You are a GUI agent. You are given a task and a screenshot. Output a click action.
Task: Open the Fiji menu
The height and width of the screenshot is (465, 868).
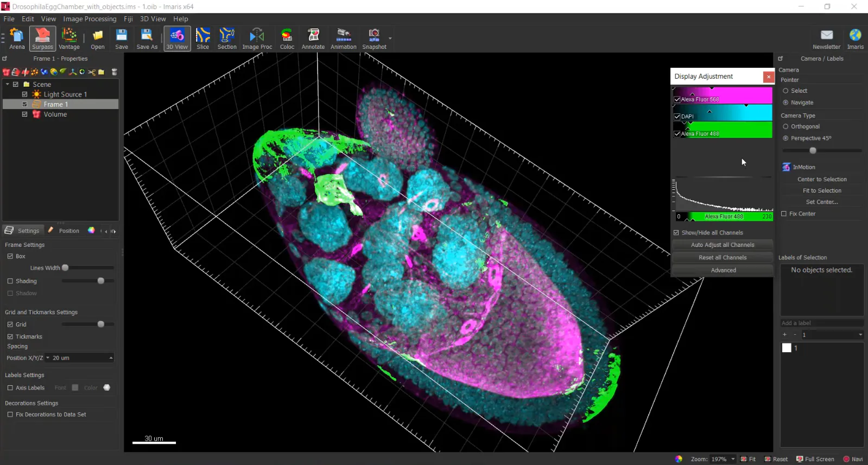coord(128,19)
